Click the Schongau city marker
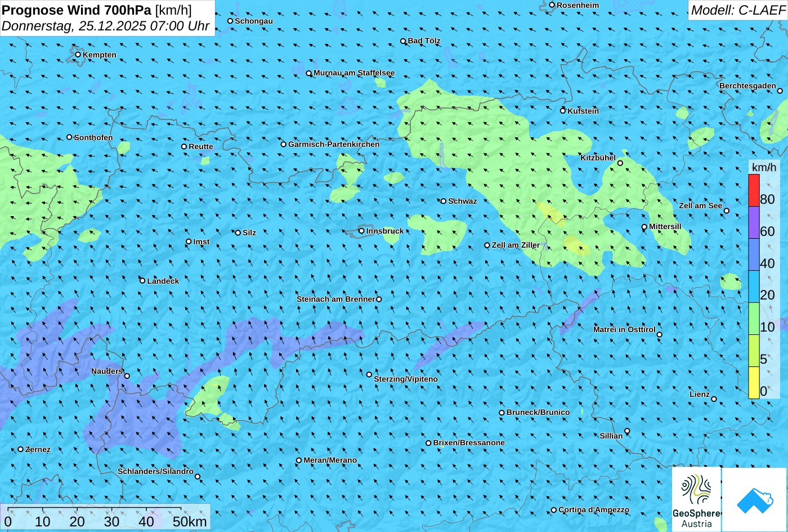The image size is (788, 532). click(x=230, y=21)
